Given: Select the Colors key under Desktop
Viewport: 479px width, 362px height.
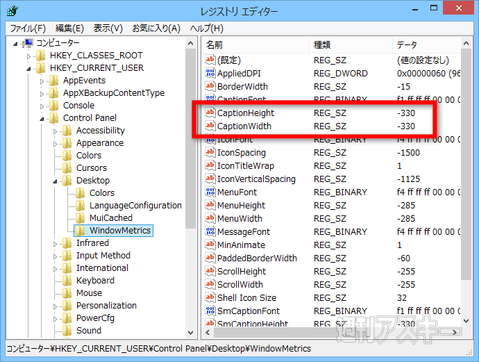Looking at the screenshot, I should 102,193.
